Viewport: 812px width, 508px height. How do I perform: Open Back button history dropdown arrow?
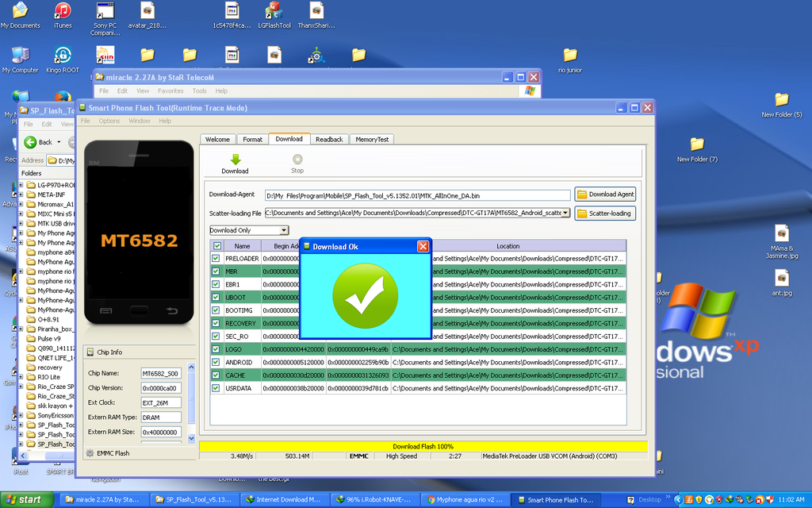pyautogui.click(x=59, y=142)
